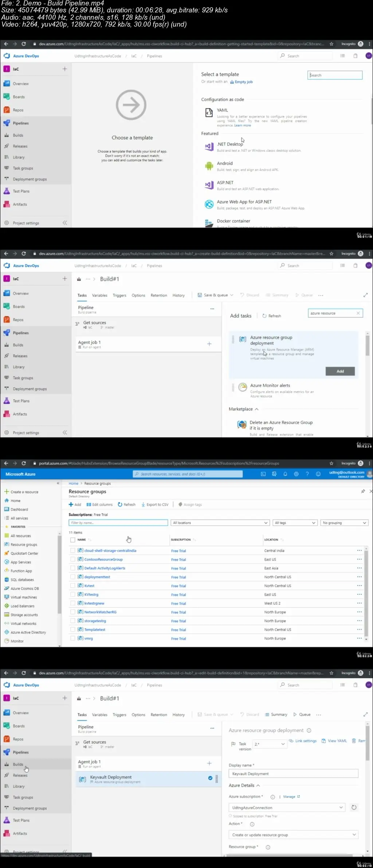Image resolution: width=373 pixels, height=868 pixels.
Task: Collapse the Azure Details section
Action: tap(258, 785)
